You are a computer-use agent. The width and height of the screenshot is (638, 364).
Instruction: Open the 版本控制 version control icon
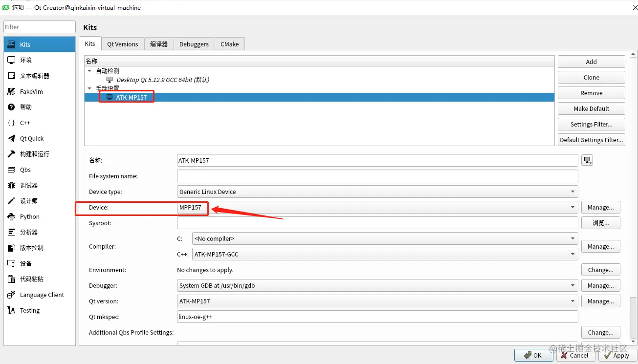(11, 248)
